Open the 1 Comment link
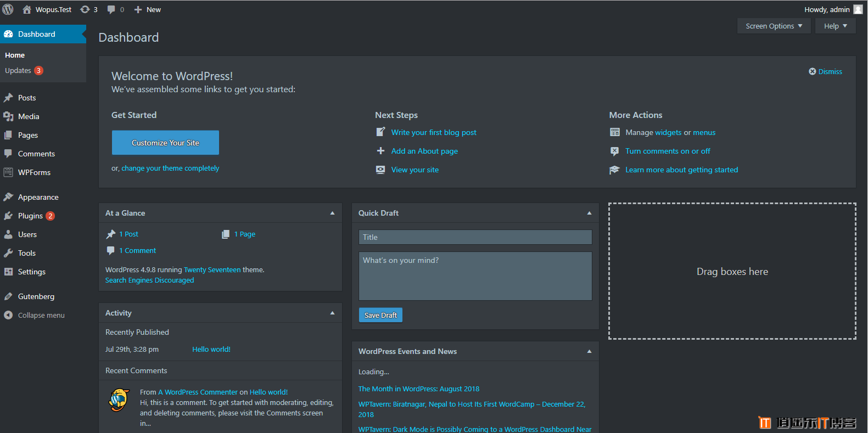The image size is (868, 433). click(x=138, y=250)
